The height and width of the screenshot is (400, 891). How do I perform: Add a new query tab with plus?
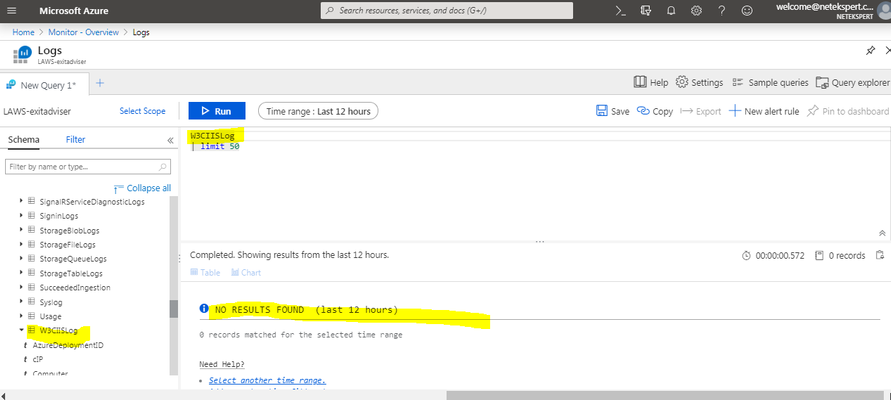click(x=100, y=83)
